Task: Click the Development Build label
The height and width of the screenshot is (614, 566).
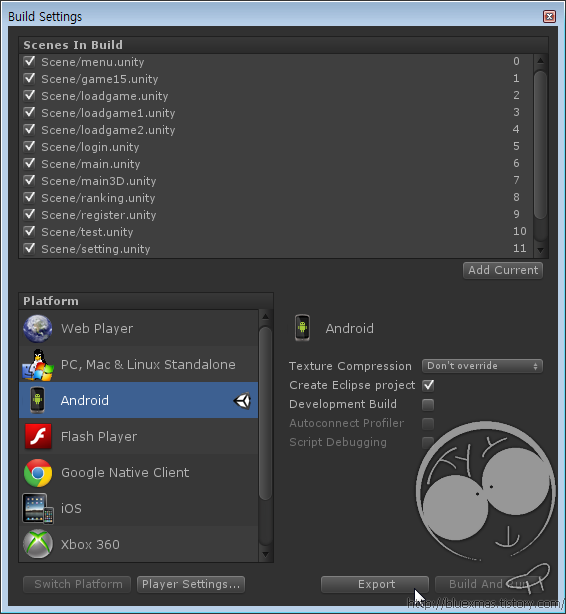Action: 343,404
